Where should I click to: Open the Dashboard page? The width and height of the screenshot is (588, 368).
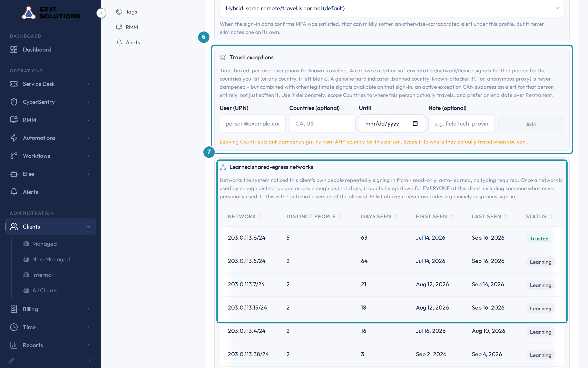point(51,50)
